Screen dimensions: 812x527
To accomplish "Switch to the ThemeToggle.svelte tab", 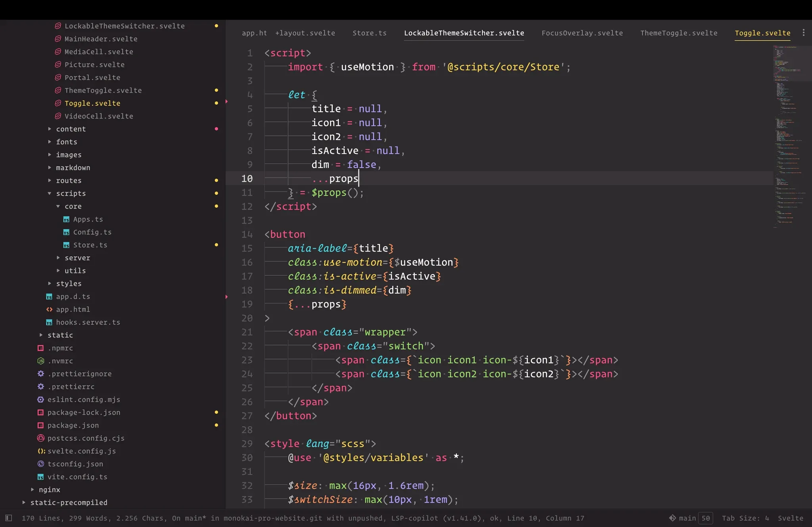I will pos(678,33).
